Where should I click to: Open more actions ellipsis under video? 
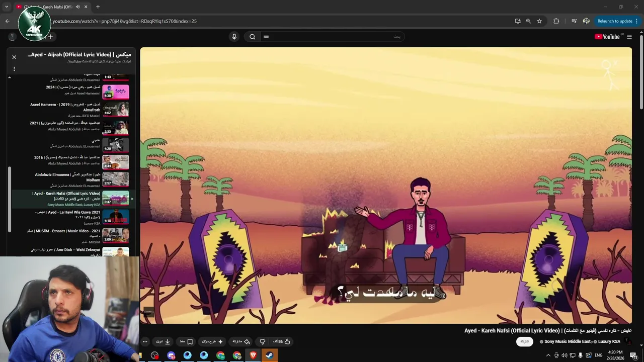[x=145, y=341]
